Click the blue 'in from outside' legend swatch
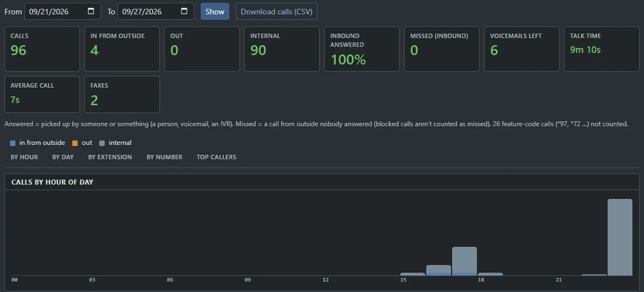The width and height of the screenshot is (644, 292). click(13, 143)
